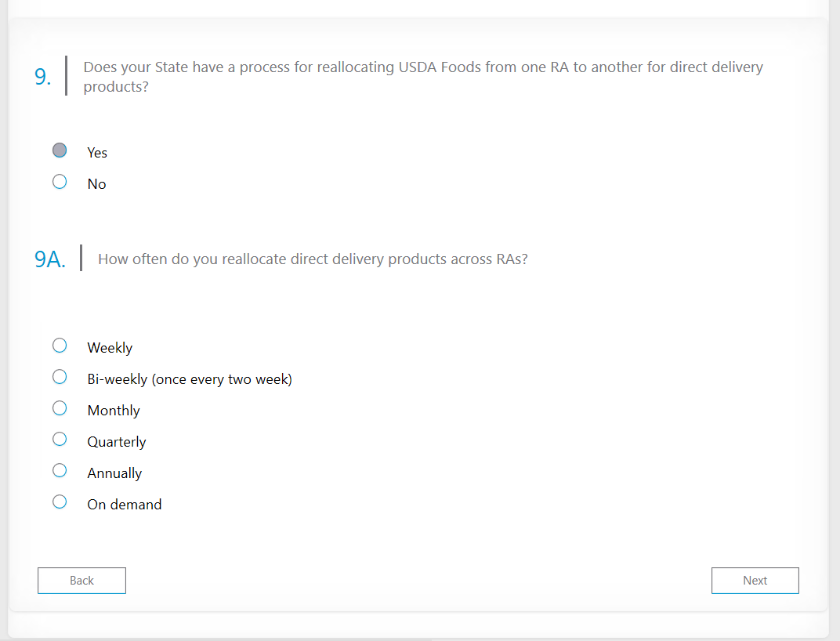Select the Quarterly radio button circle
Viewport: 840px width, 641px height.
60,440
